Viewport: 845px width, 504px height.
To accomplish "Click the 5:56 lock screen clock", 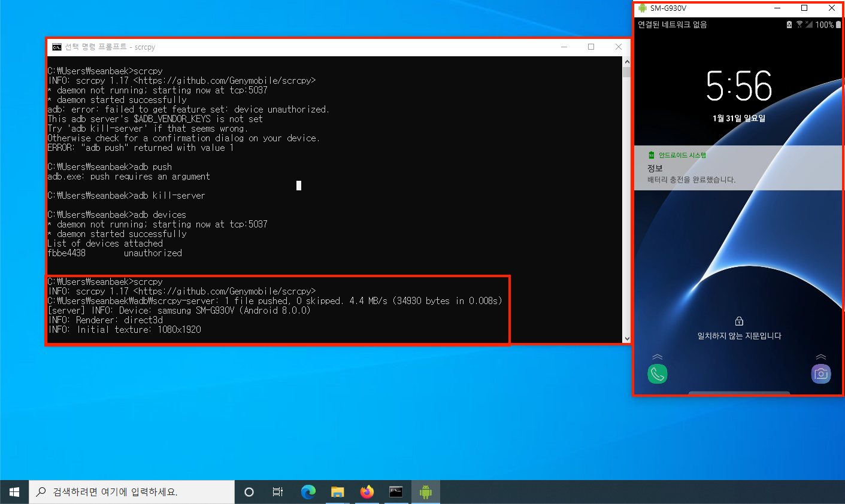I will pos(739,86).
